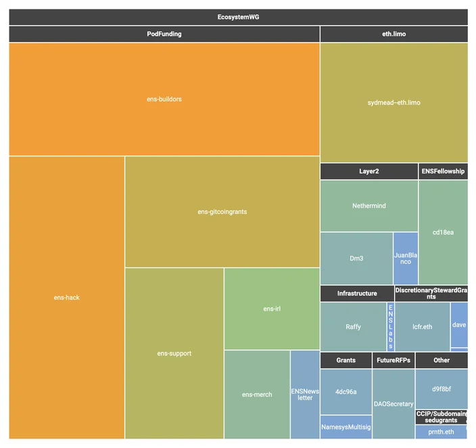
Task: Select the PodFunding group header
Action: 164,34
